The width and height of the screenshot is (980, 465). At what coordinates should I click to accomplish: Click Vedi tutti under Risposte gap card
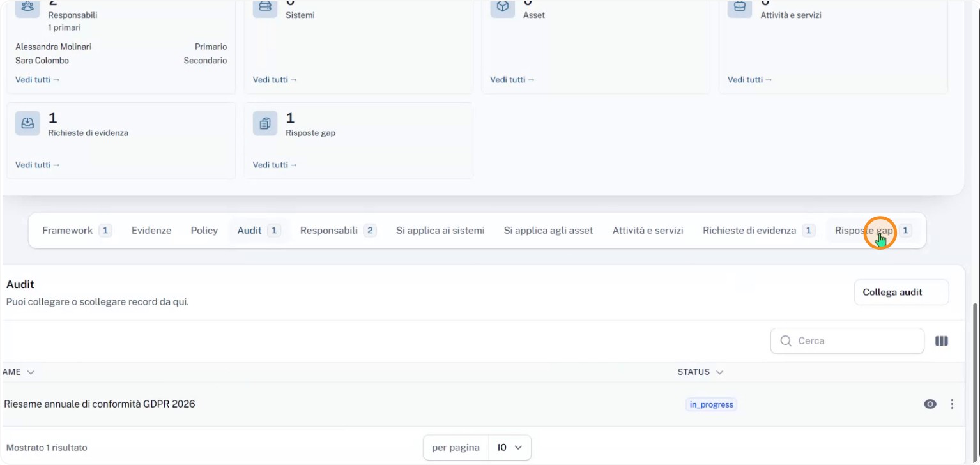(275, 165)
